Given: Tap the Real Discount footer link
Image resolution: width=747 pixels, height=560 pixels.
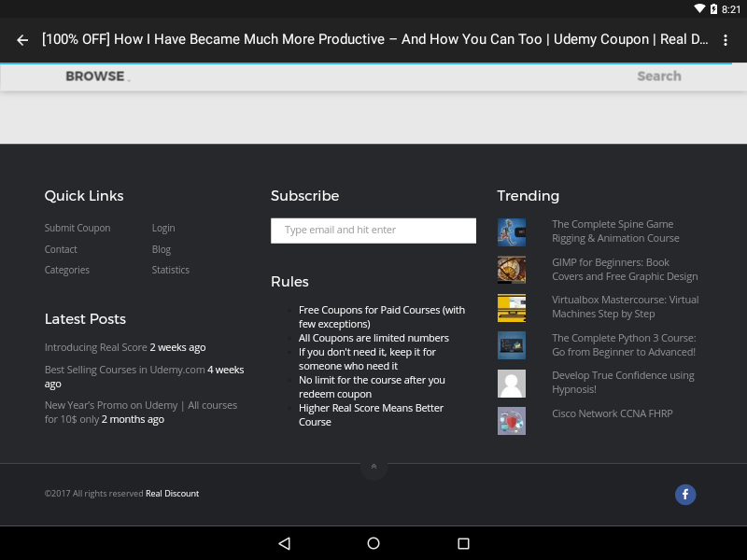Looking at the screenshot, I should click(172, 494).
